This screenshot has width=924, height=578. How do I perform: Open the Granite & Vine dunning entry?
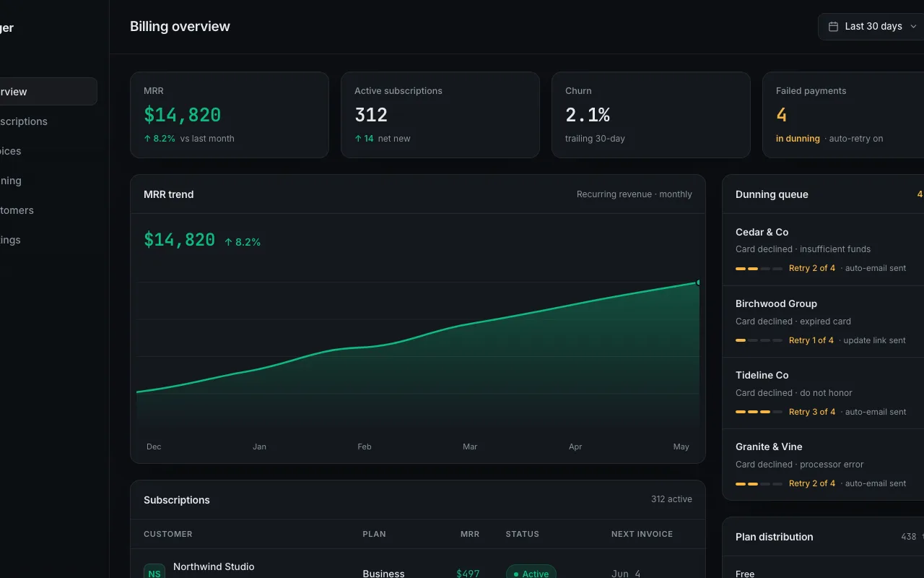[823, 465]
